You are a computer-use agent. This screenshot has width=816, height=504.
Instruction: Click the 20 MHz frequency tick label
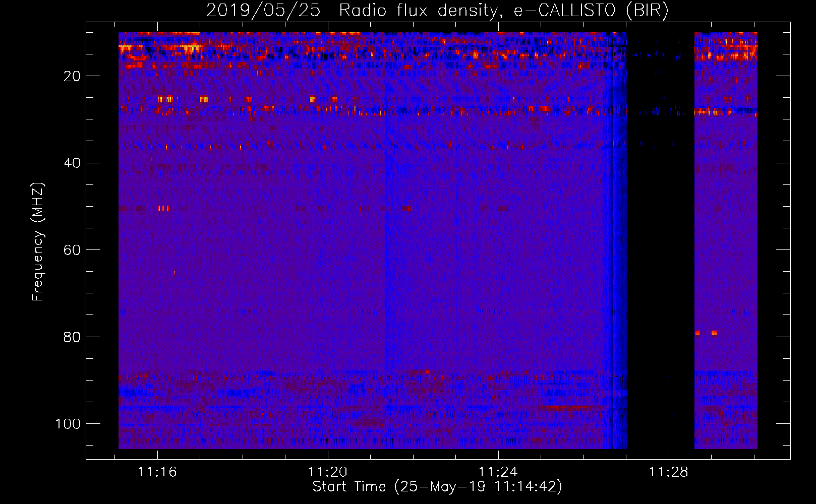73,76
